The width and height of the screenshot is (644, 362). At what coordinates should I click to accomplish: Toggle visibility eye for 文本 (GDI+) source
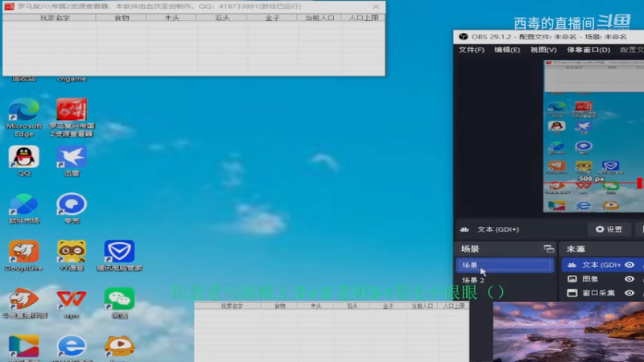[630, 265]
